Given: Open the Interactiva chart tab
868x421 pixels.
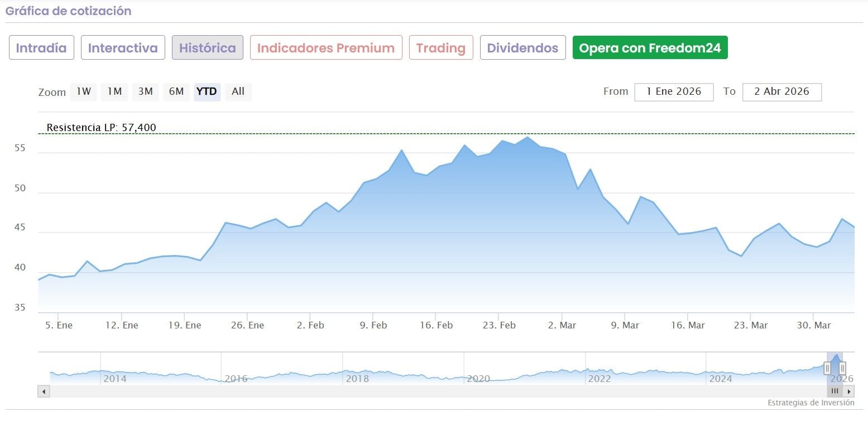Looking at the screenshot, I should 123,48.
